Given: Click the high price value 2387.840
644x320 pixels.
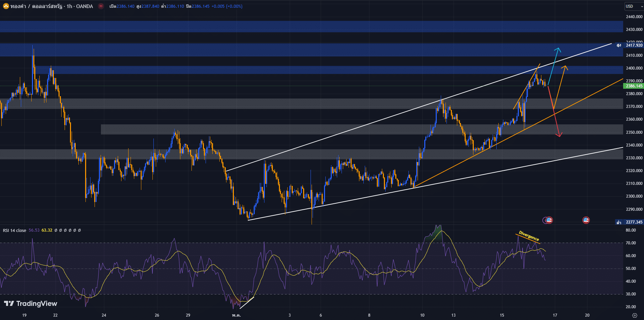Looking at the screenshot, I should 150,6.
